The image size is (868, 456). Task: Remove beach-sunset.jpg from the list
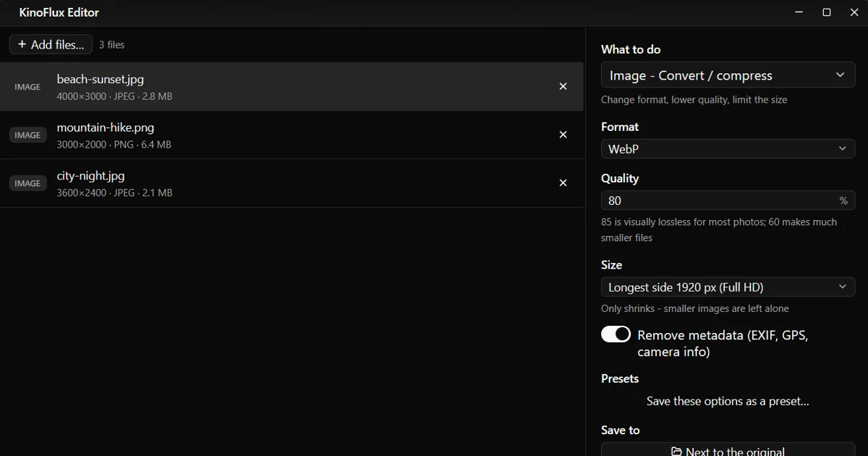click(x=563, y=87)
